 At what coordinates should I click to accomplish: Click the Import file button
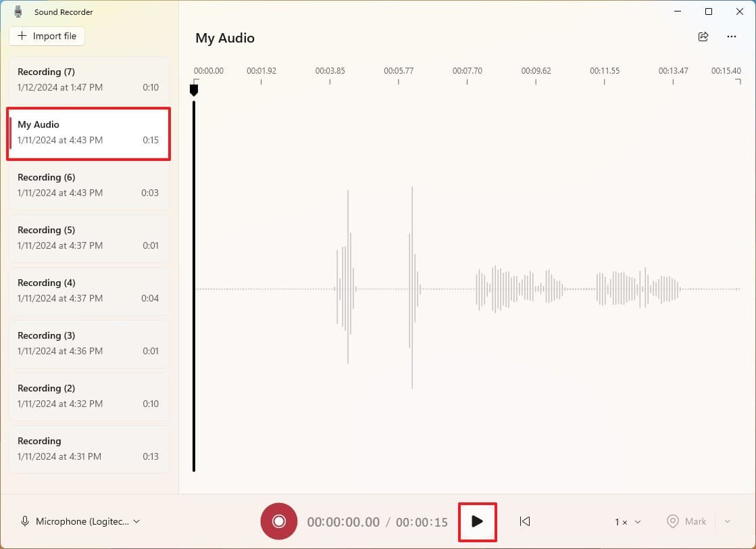coord(47,36)
